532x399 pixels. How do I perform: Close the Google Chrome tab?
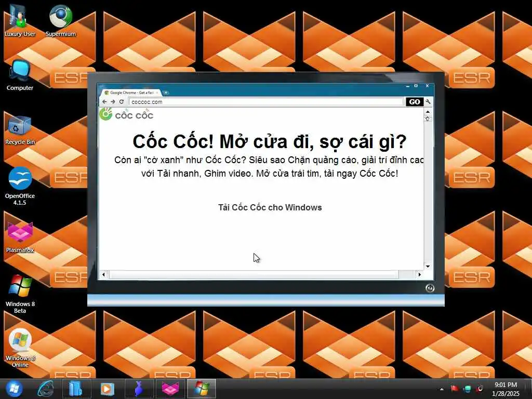[x=157, y=92]
